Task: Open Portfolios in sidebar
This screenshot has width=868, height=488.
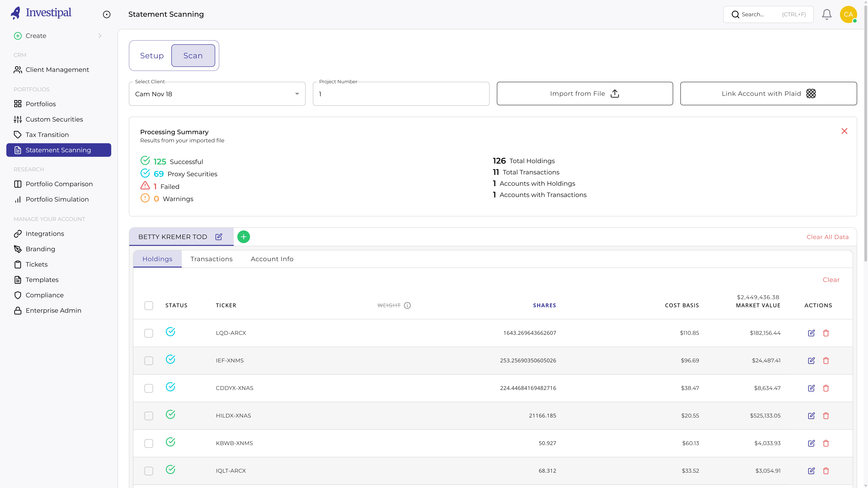Action: tap(59, 104)
